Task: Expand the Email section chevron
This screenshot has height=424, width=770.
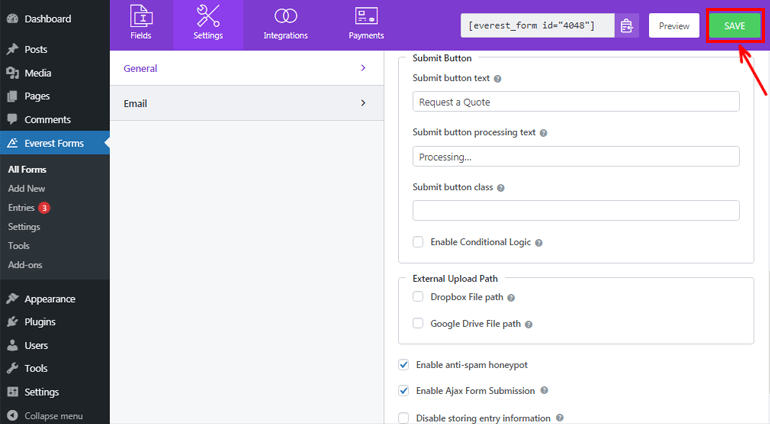Action: [x=363, y=103]
